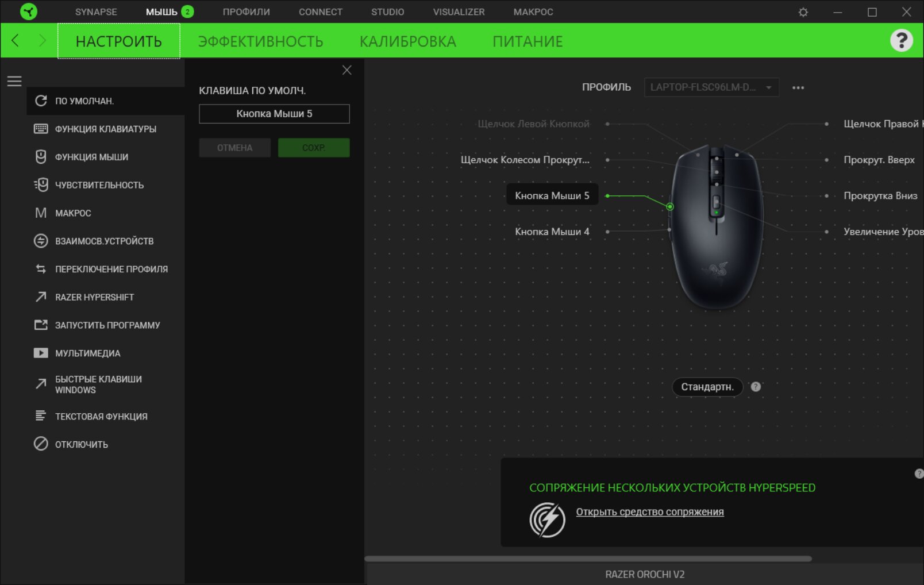Click the Windows shortcuts arrow icon
Image resolution: width=924 pixels, height=585 pixels.
point(41,384)
